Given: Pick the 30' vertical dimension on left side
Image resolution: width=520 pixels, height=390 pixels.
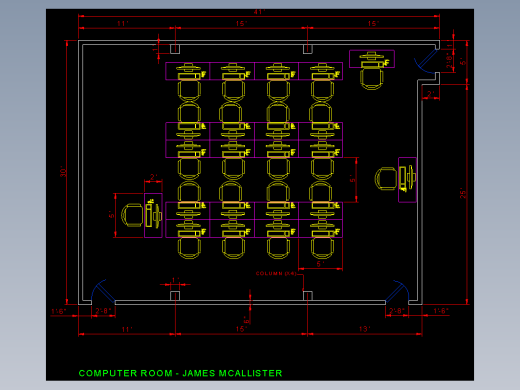Looking at the screenshot, I should (63, 173).
